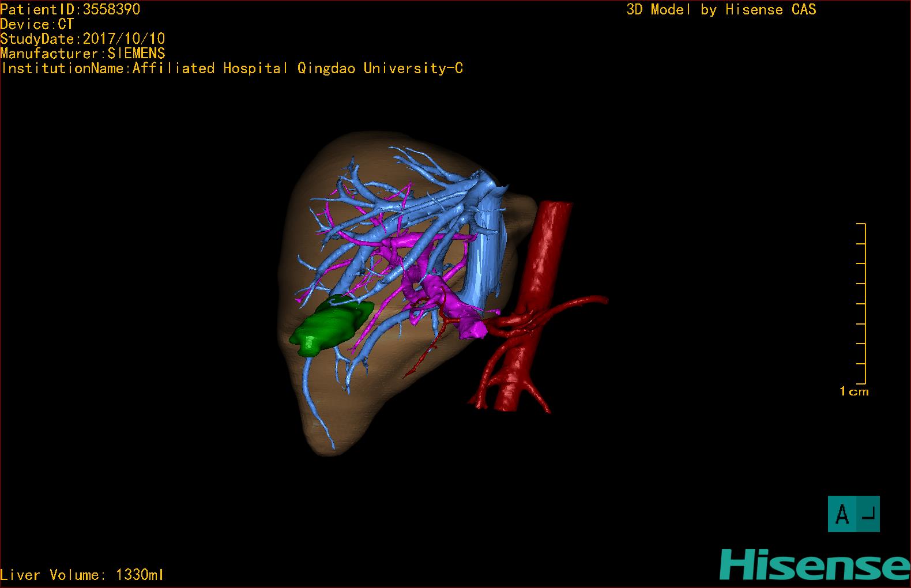
Task: Click the 3D Model by Hisense CAS title
Action: pyautogui.click(x=721, y=10)
